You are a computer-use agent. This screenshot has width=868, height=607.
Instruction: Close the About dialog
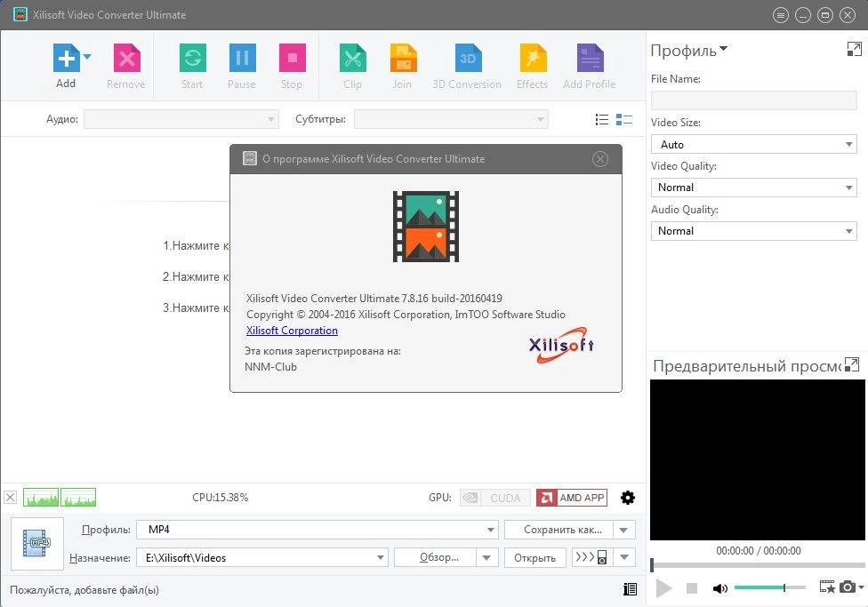click(600, 159)
